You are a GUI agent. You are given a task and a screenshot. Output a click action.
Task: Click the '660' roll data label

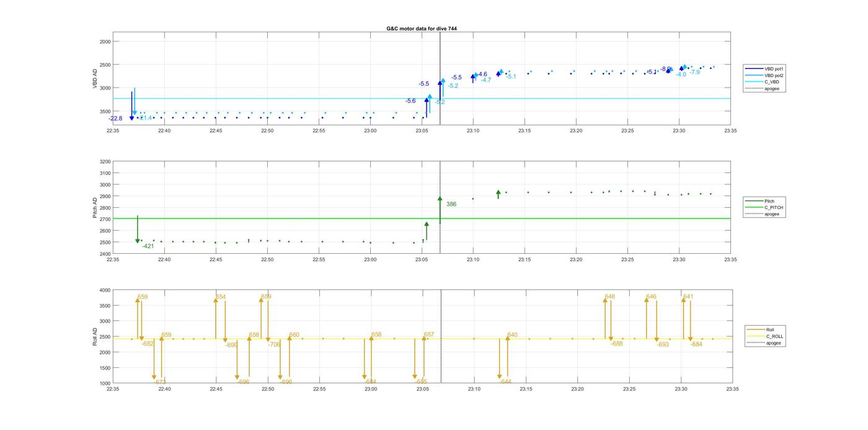[294, 335]
